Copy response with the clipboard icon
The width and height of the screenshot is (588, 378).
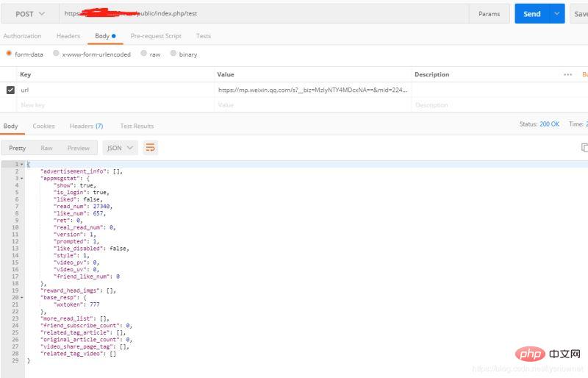coord(584,148)
